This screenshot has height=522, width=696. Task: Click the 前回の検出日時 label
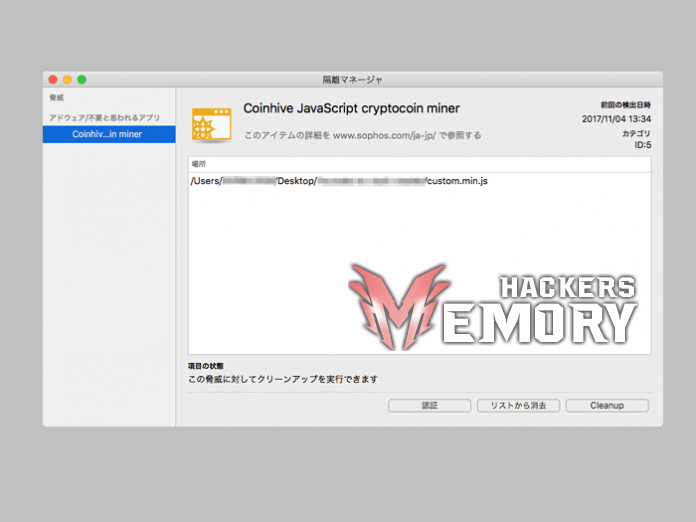(626, 105)
